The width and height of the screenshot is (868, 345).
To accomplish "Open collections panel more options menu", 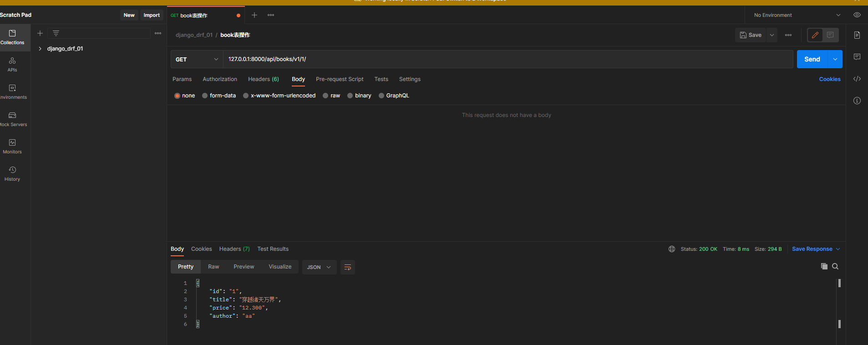I will [158, 33].
